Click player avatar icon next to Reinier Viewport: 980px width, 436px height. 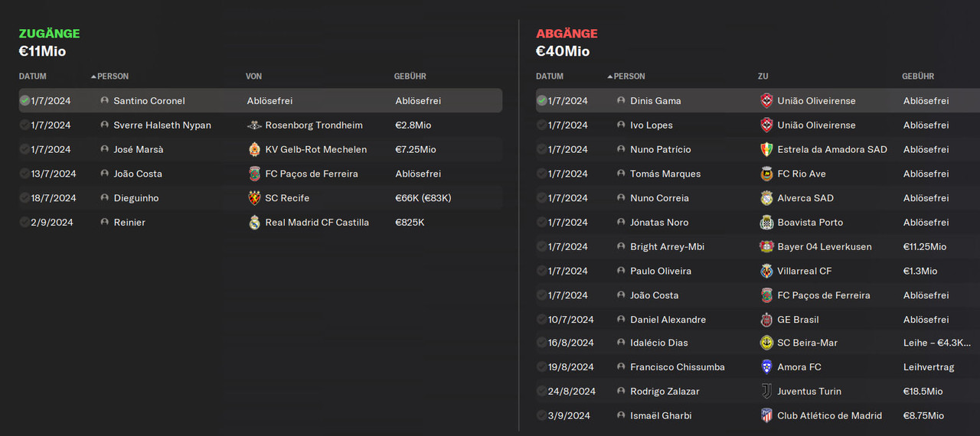(105, 223)
